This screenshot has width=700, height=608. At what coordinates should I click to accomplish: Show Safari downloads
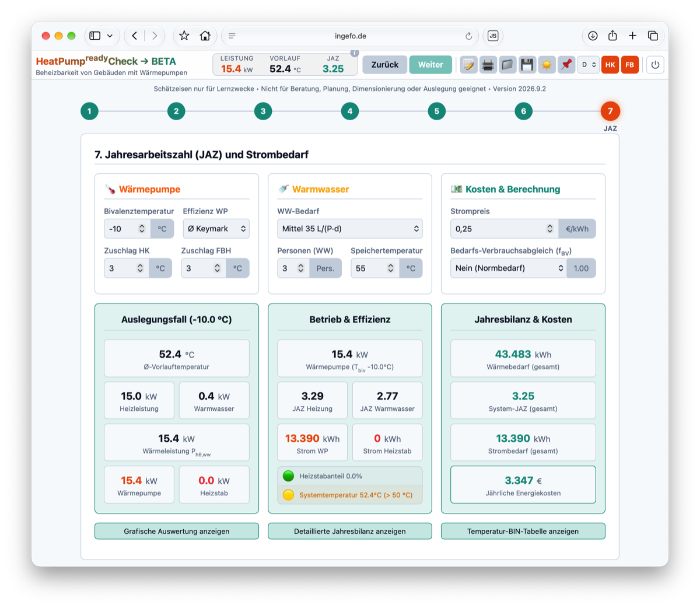tap(593, 36)
